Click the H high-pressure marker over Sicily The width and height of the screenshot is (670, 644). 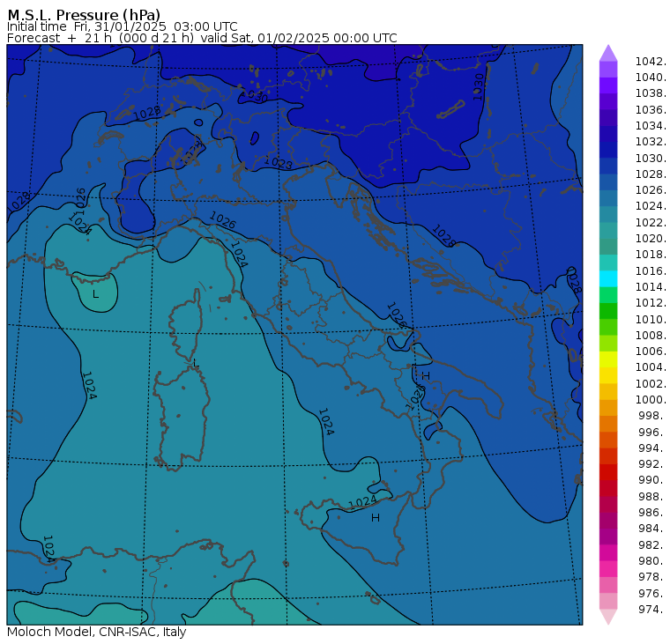tap(376, 518)
